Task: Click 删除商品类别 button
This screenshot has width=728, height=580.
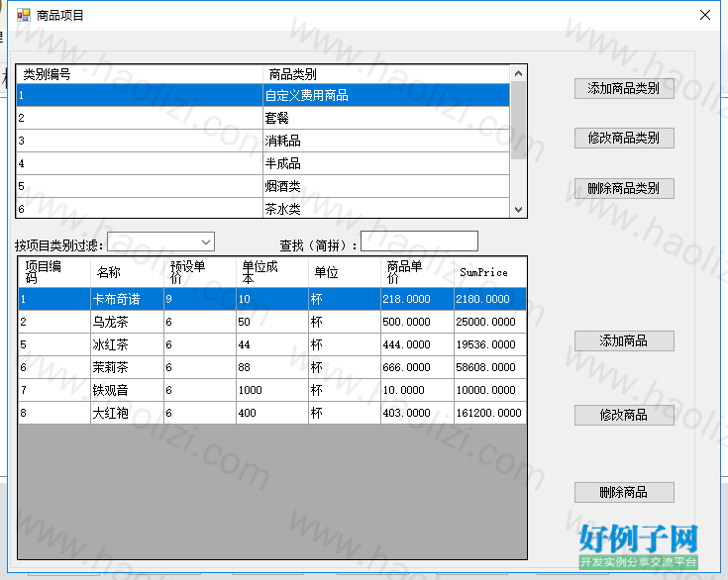Action: pos(624,188)
